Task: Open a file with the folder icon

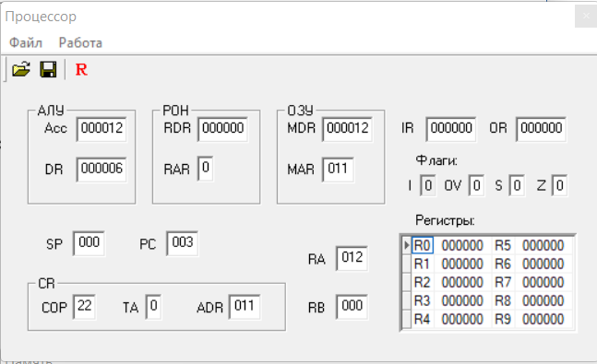Action: (x=21, y=70)
